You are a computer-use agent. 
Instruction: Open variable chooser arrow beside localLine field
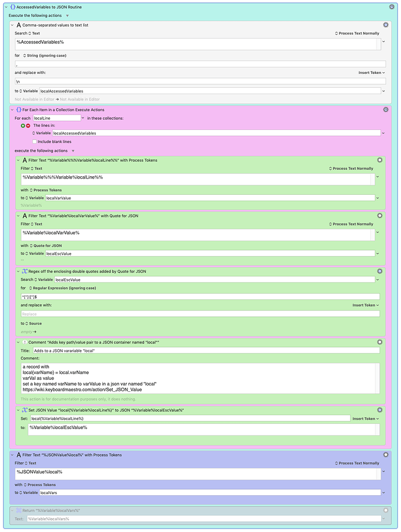(x=83, y=118)
